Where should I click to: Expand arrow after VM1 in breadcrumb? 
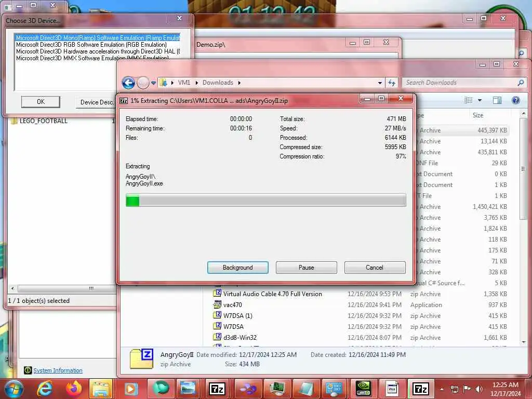196,83
